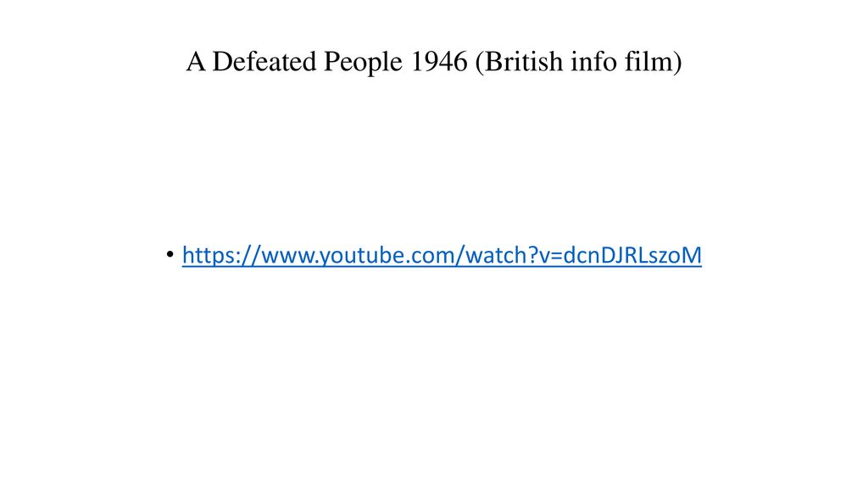Click the word 'Defeated' in the heading
Image resolution: width=868 pixels, height=488 pixels.
coord(264,61)
